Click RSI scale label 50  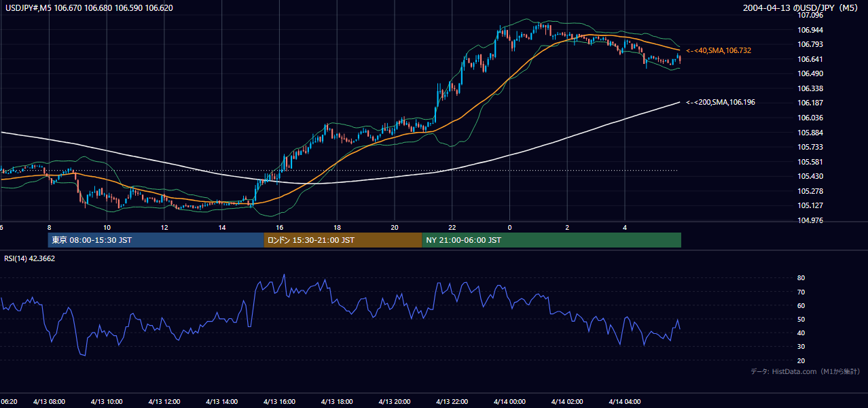pyautogui.click(x=801, y=319)
